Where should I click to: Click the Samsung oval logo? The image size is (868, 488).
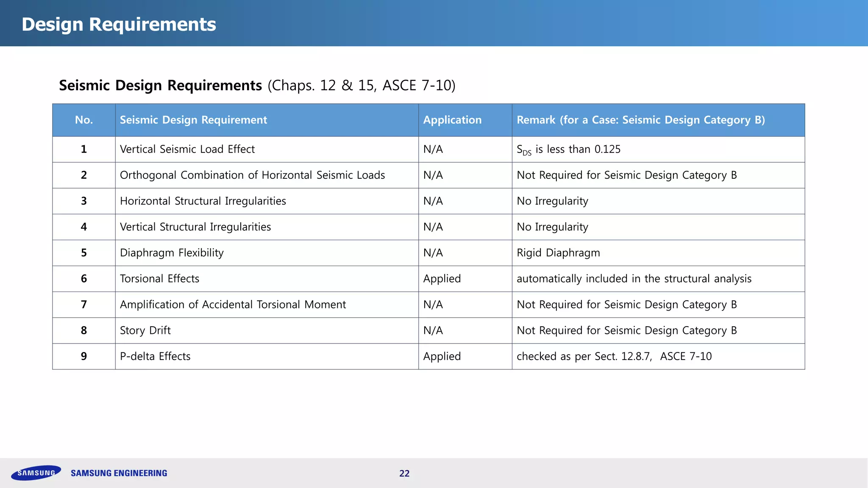36,473
